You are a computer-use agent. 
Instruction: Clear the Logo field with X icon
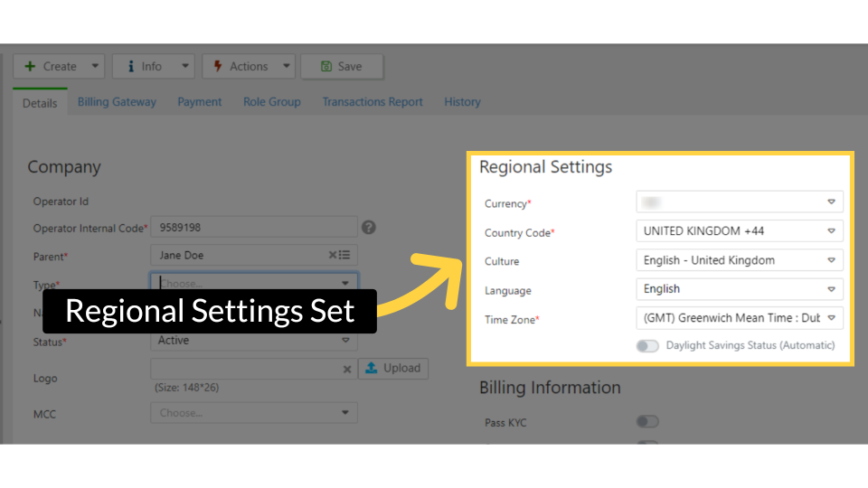346,369
